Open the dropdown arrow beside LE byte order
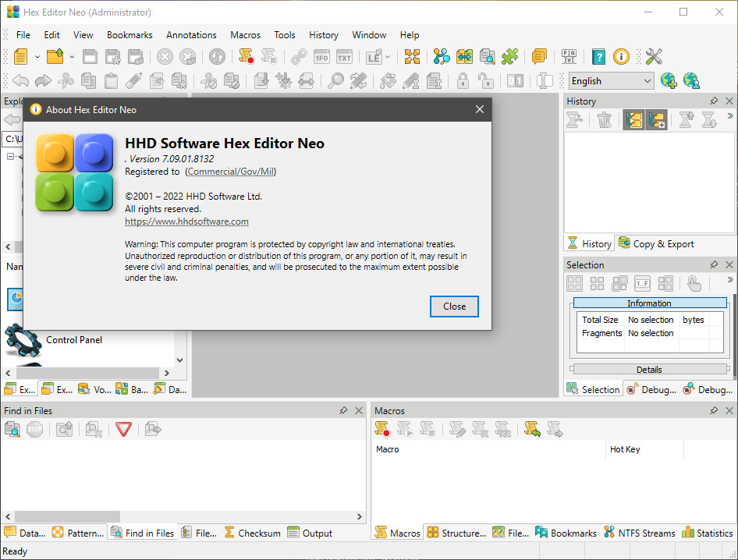This screenshot has width=738, height=560. pos(388,57)
